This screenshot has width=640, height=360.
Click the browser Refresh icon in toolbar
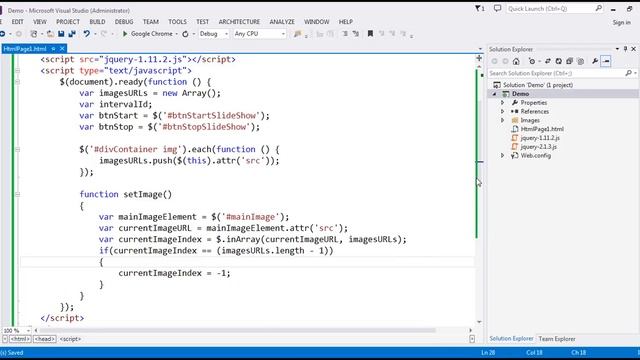tap(185, 34)
